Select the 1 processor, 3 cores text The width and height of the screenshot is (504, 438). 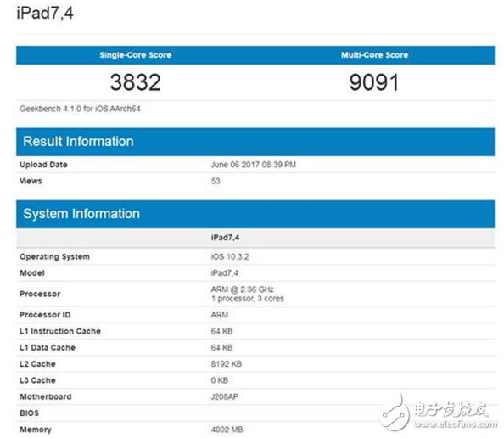pyautogui.click(x=248, y=299)
